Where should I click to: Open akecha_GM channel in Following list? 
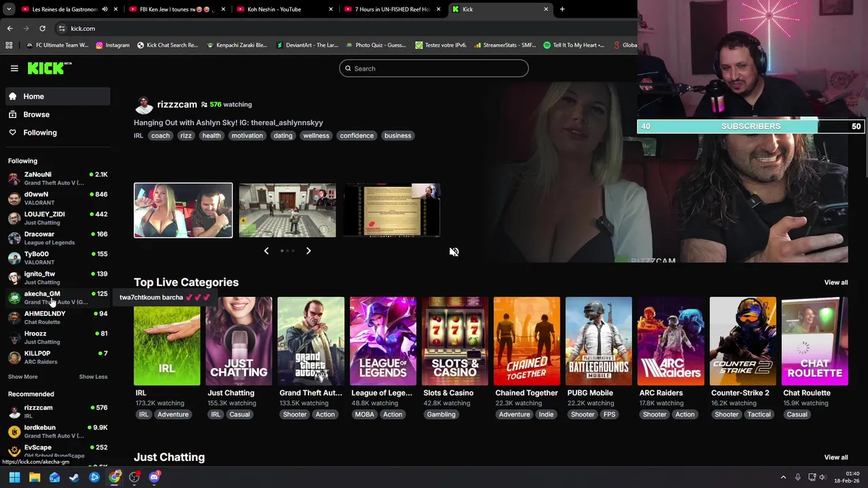[58, 298]
